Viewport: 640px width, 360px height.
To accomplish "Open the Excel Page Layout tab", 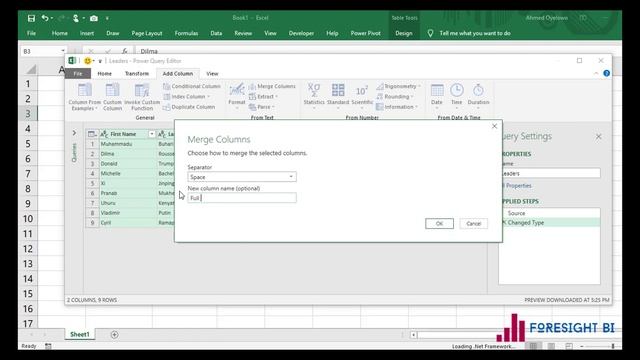I will pos(147,33).
